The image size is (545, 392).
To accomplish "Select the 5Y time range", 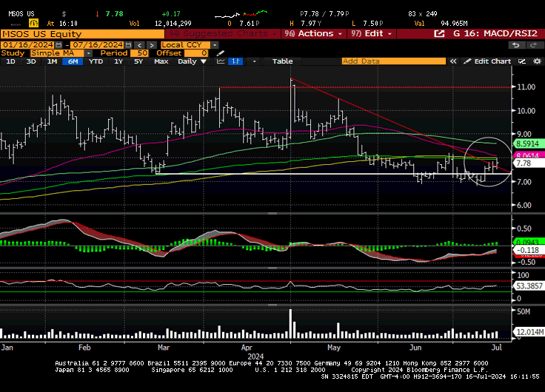I will (x=138, y=61).
